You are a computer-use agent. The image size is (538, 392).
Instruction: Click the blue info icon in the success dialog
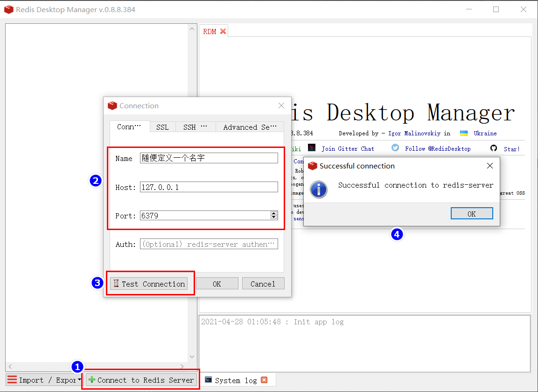(318, 189)
